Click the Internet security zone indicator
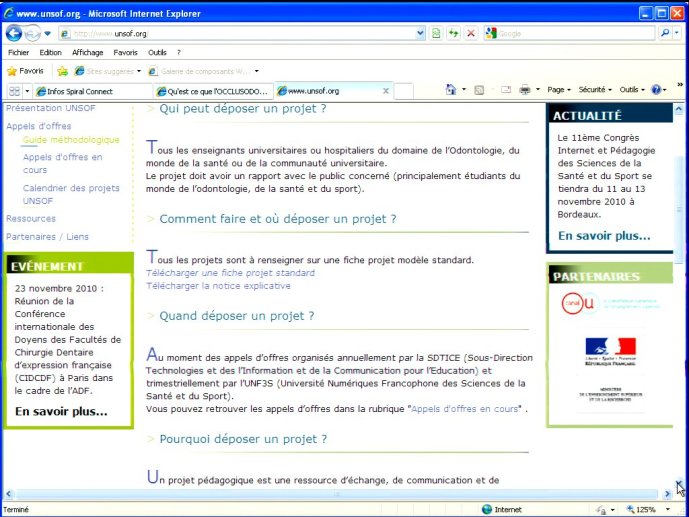This screenshot has height=517, width=689. pos(502,510)
